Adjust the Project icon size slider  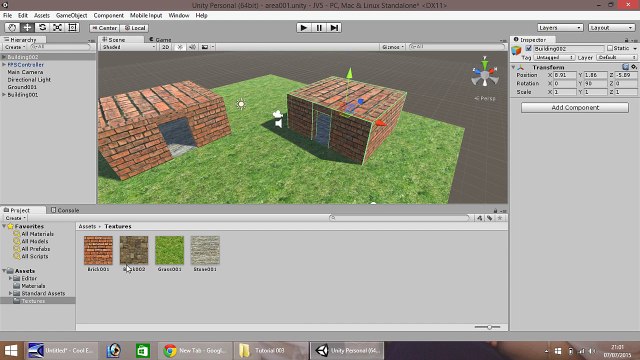488,327
